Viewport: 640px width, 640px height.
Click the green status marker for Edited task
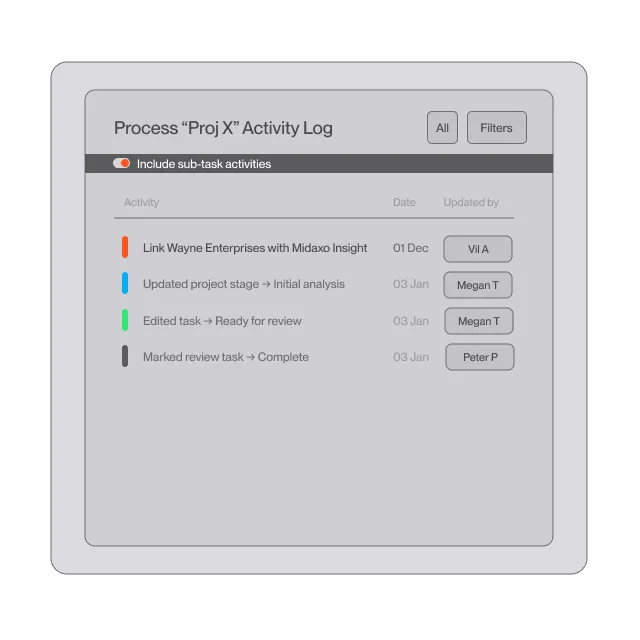click(125, 320)
